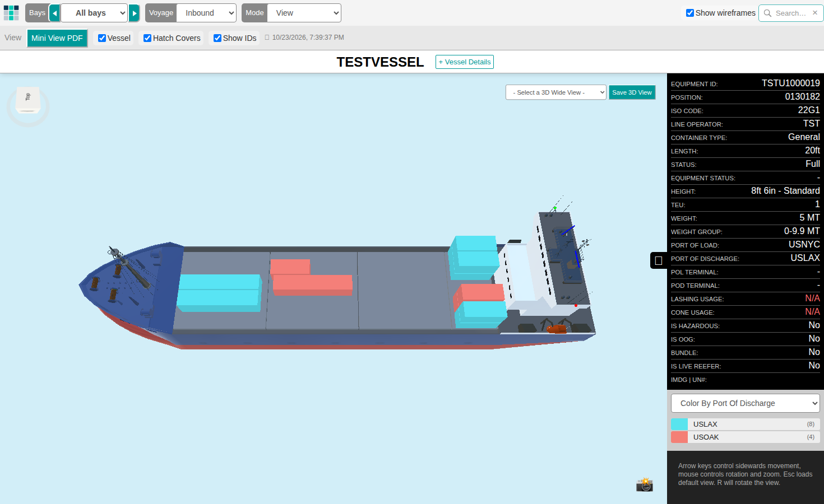Select USOAK legend row

point(746,437)
